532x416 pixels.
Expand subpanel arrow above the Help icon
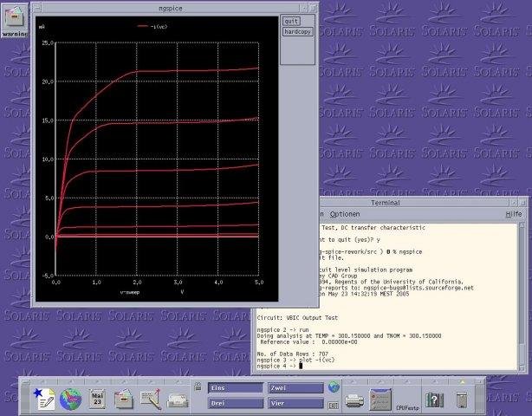(x=435, y=381)
